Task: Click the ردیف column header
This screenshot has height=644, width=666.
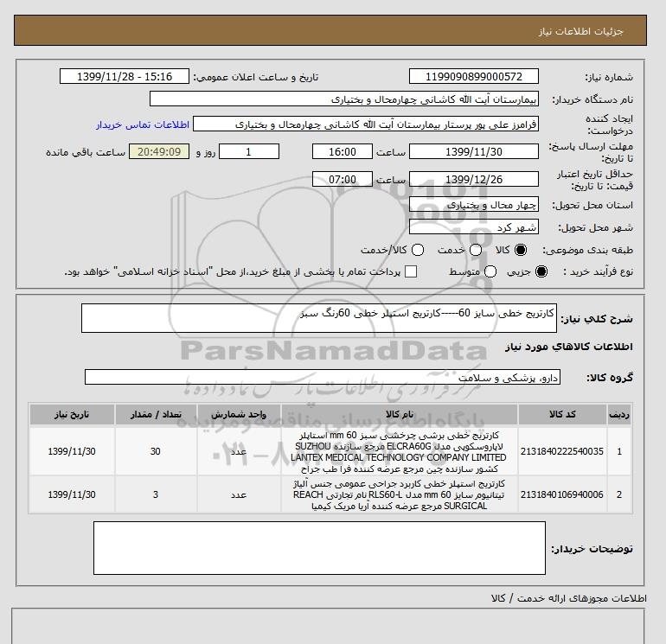Action: click(x=618, y=414)
